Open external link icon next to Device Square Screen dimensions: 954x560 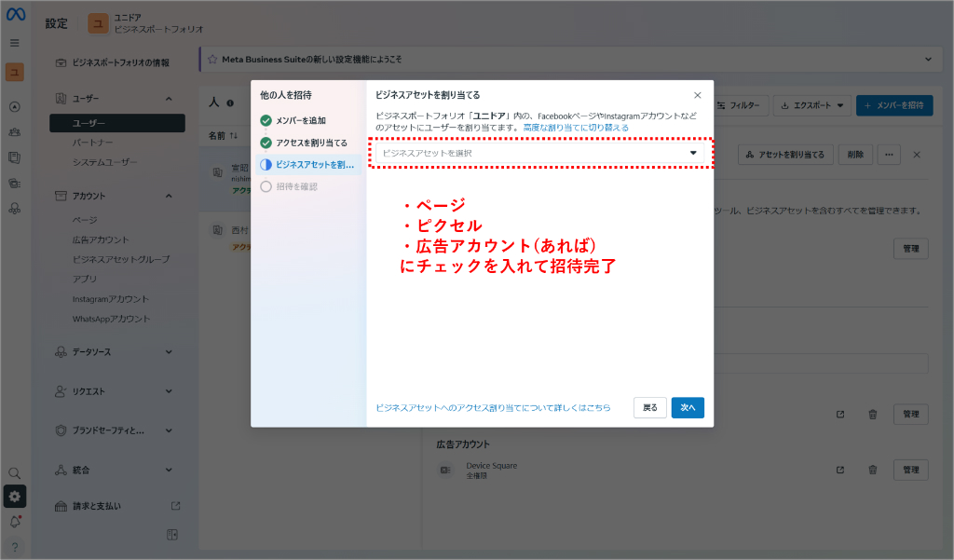[841, 471]
